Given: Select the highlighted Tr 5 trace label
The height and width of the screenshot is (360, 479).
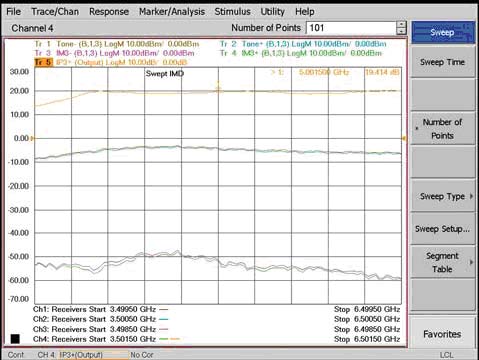Looking at the screenshot, I should tap(43, 62).
